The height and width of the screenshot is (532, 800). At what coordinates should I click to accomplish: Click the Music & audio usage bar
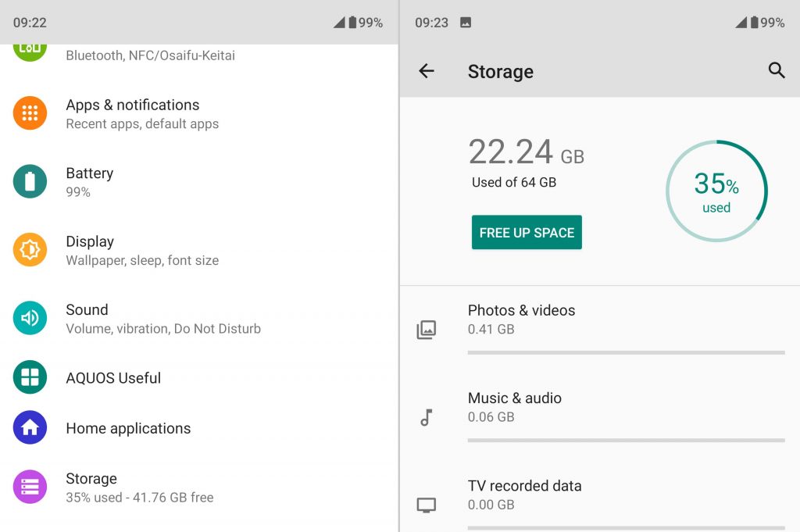click(x=626, y=440)
